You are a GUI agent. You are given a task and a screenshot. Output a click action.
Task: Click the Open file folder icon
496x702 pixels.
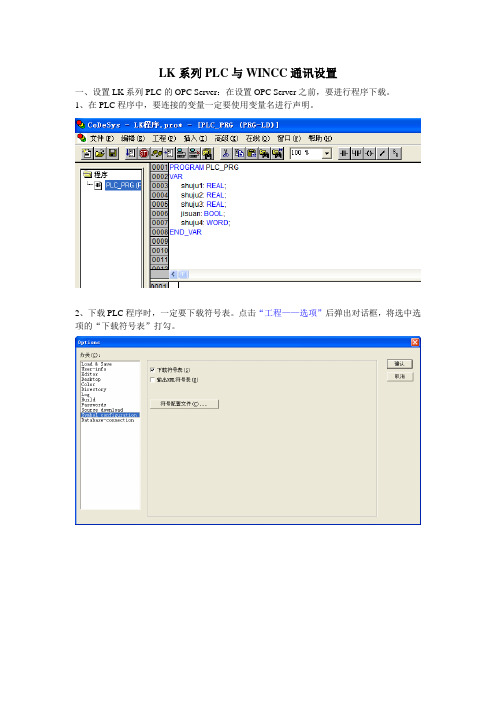(100, 154)
